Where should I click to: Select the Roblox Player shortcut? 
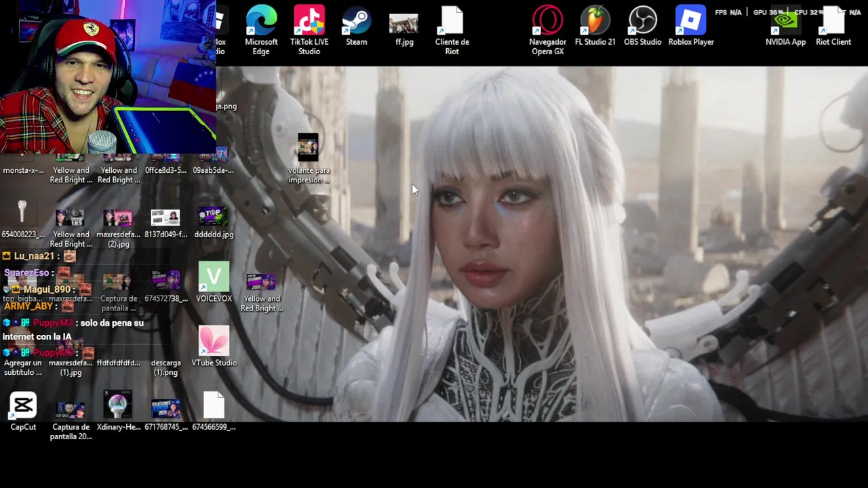690,27
